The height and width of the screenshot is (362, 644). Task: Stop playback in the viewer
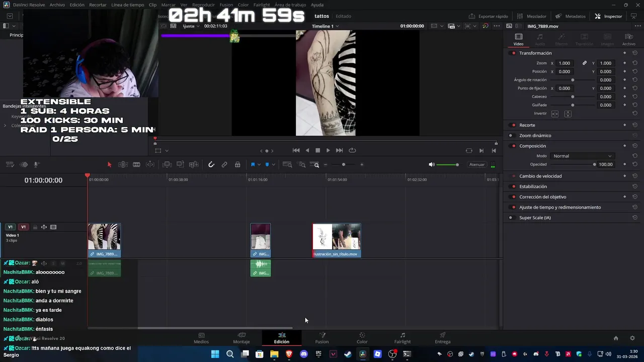tap(317, 150)
